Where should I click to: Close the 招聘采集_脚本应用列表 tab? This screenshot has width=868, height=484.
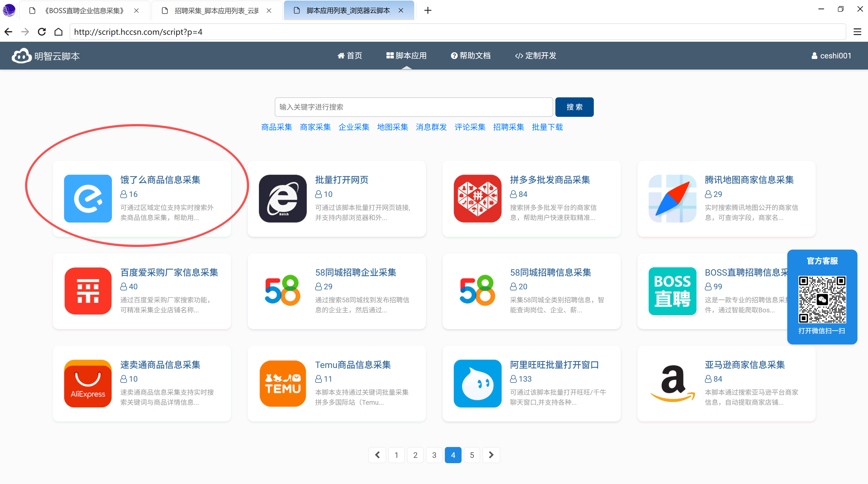269,11
